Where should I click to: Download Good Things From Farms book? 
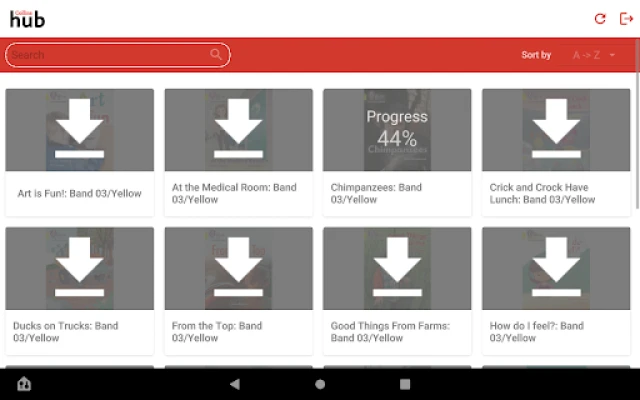[x=397, y=268]
